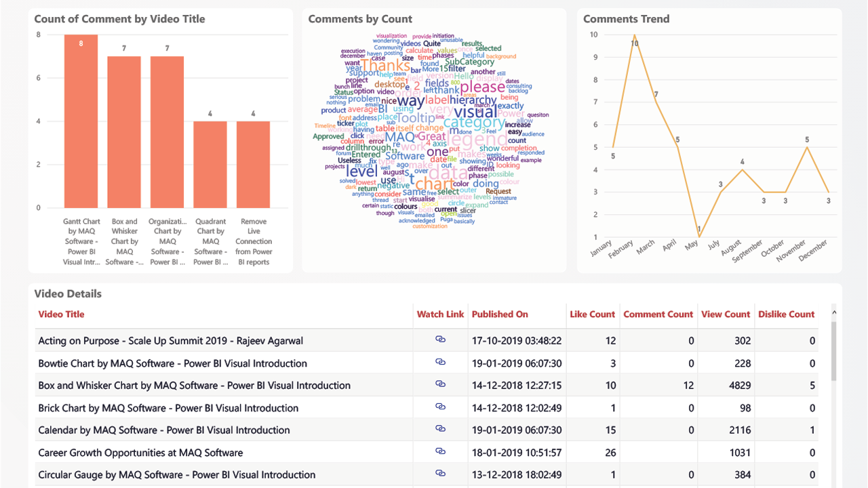Screen dimensions: 868x488
Task: Click view count 4829 cell
Action: (740, 386)
